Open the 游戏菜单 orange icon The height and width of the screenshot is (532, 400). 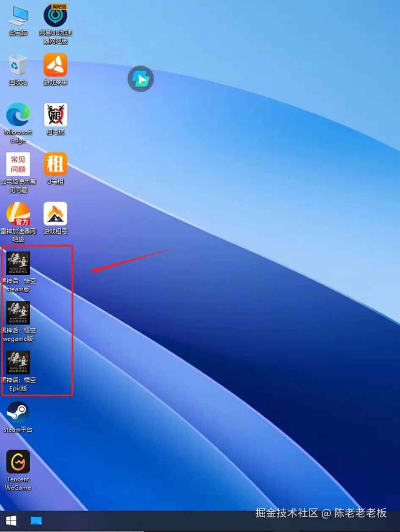(x=55, y=65)
